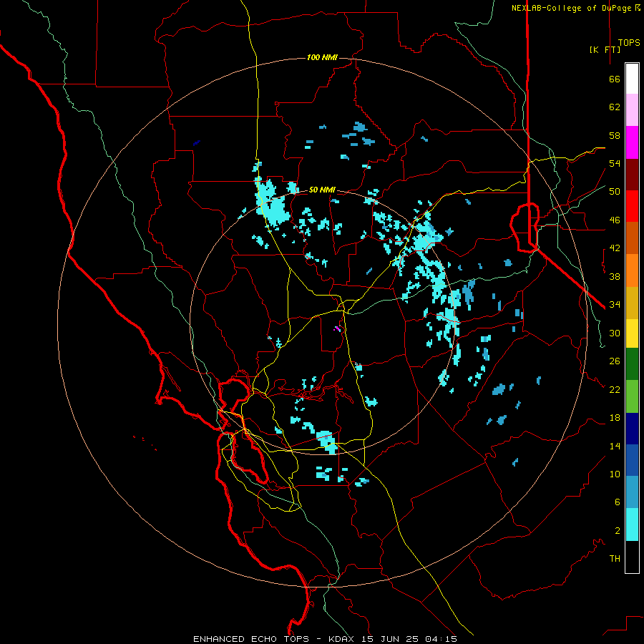
Task: Click the TOPS legend heading
Action: click(x=629, y=43)
